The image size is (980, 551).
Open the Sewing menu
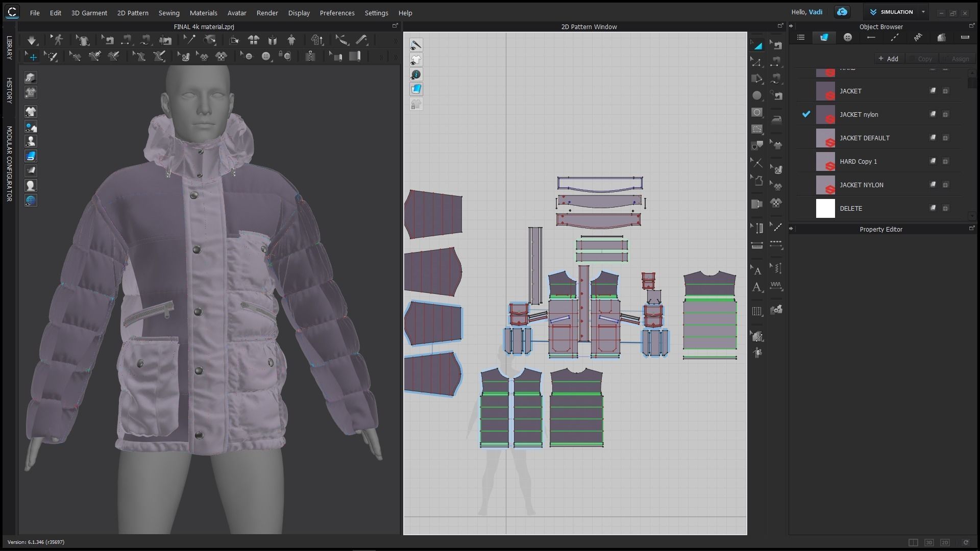pos(169,13)
